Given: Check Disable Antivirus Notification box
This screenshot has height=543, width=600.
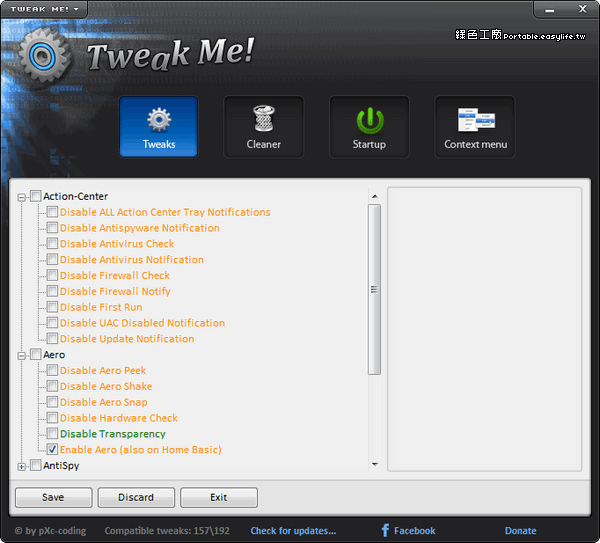Looking at the screenshot, I should point(52,259).
